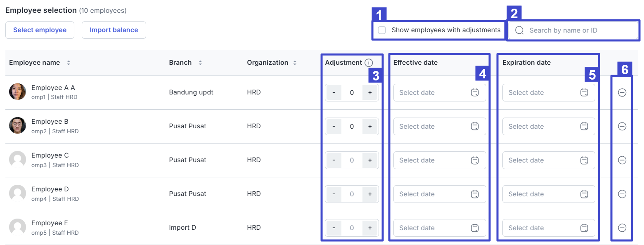Open calendar icon for Employee B effective date
This screenshot has height=245, width=644.
tap(475, 126)
